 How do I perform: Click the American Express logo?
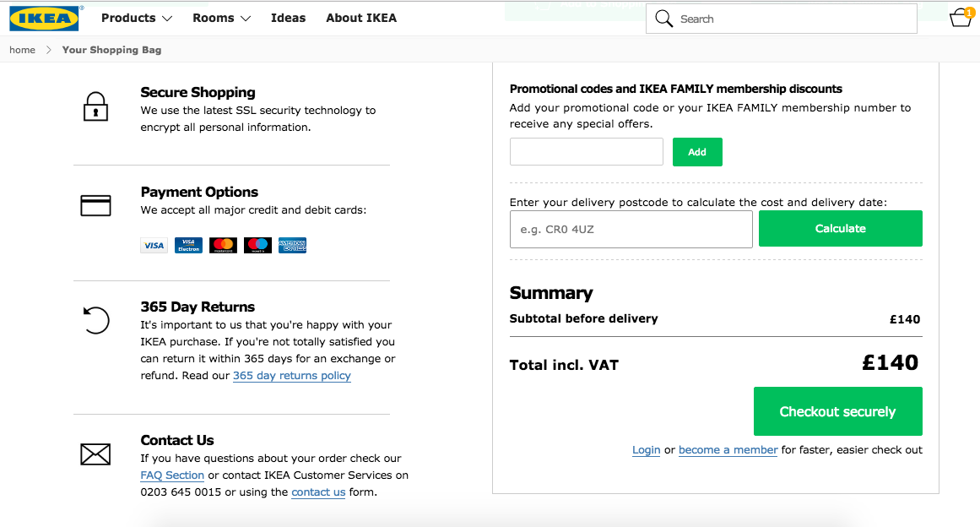pyautogui.click(x=293, y=245)
